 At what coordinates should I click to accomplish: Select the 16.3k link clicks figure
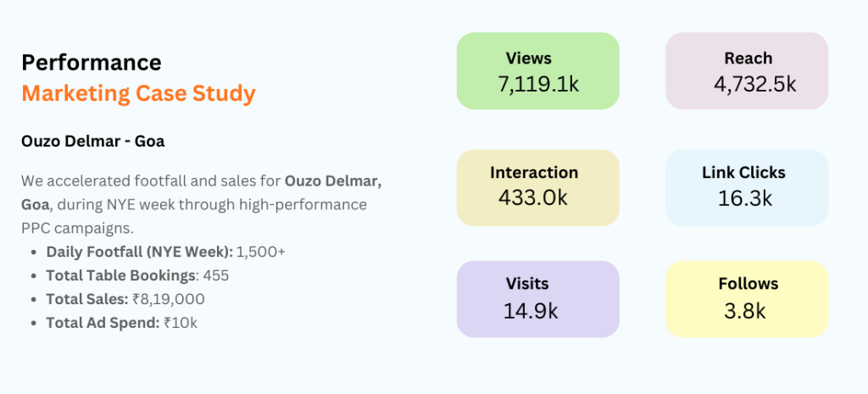click(x=743, y=198)
